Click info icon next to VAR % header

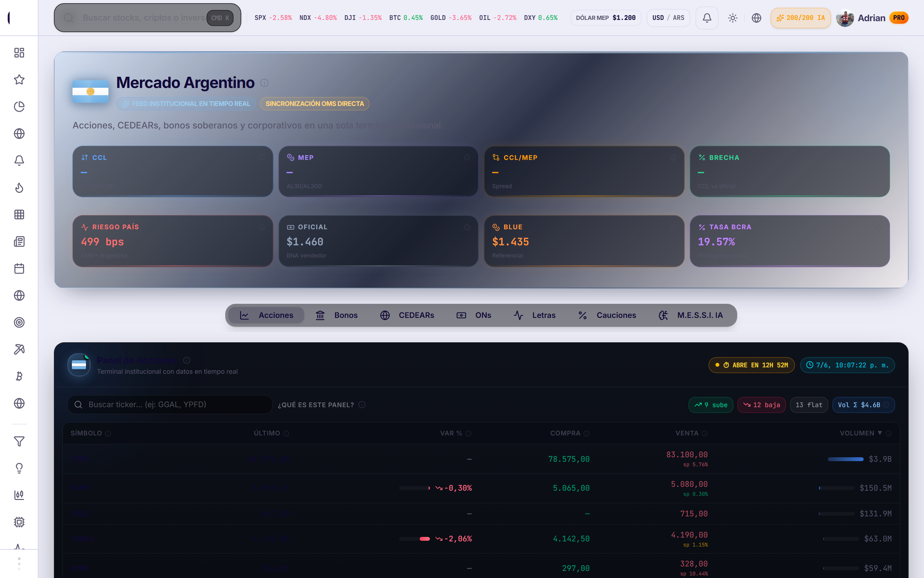(468, 433)
